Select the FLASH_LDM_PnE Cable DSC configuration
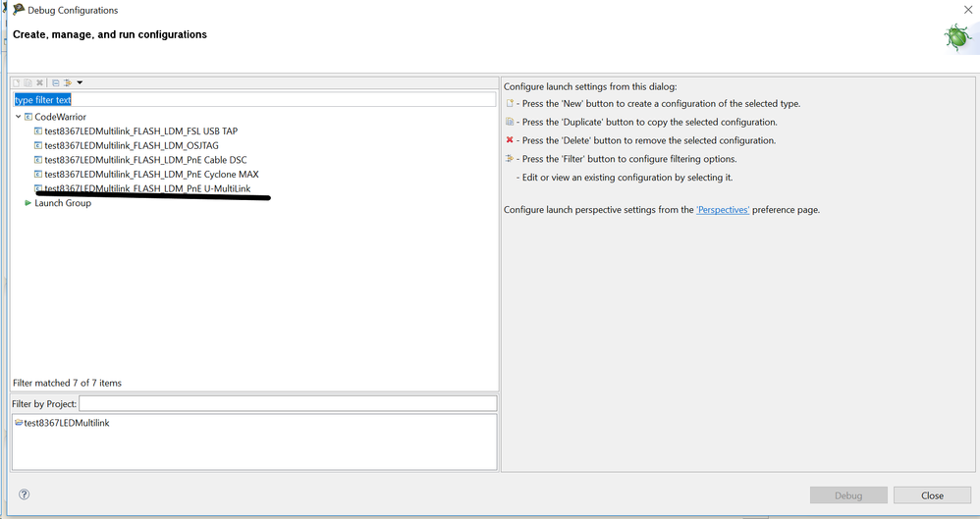 pos(145,160)
